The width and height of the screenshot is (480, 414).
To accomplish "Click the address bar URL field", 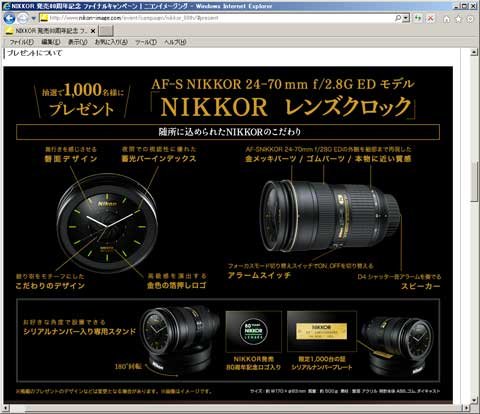I will pos(217,18).
